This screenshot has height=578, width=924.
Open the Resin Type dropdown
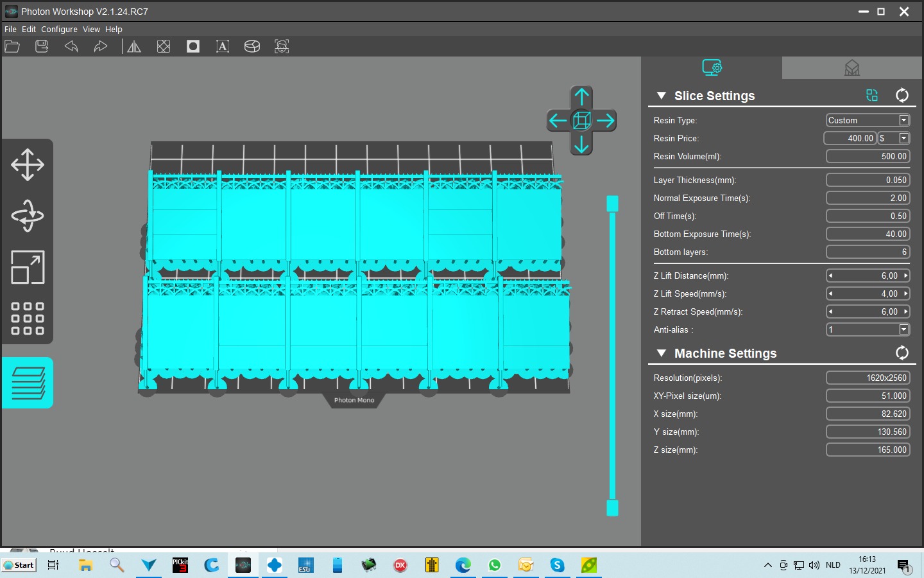tap(903, 120)
